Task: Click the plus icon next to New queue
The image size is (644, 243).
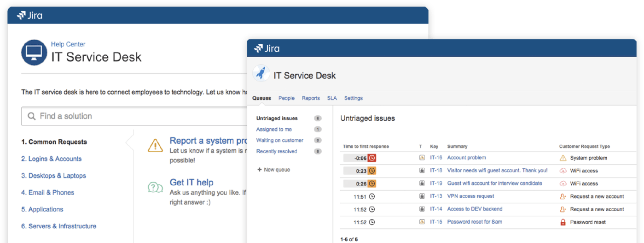Action: point(259,170)
